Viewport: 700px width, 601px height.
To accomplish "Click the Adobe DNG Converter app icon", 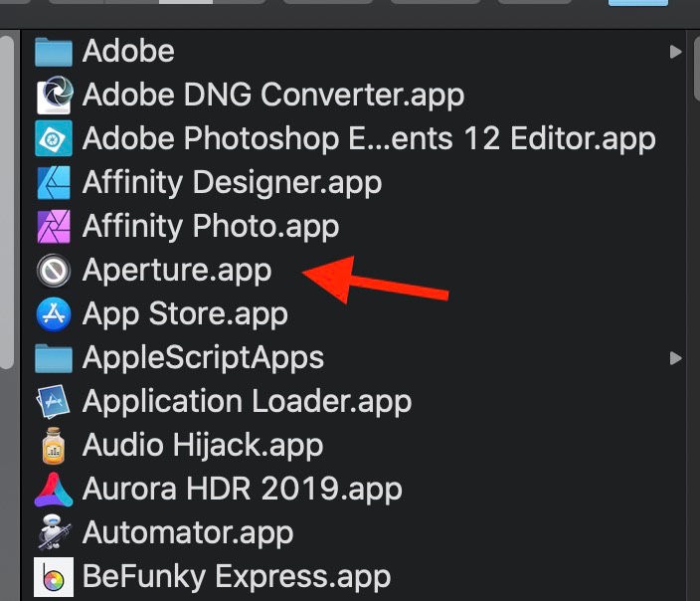I will (x=53, y=96).
